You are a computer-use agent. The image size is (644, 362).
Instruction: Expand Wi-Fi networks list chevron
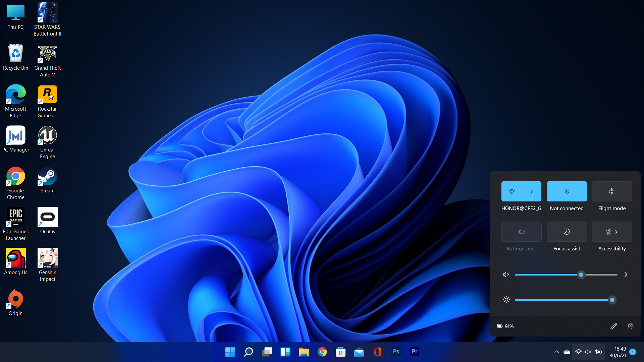click(532, 191)
